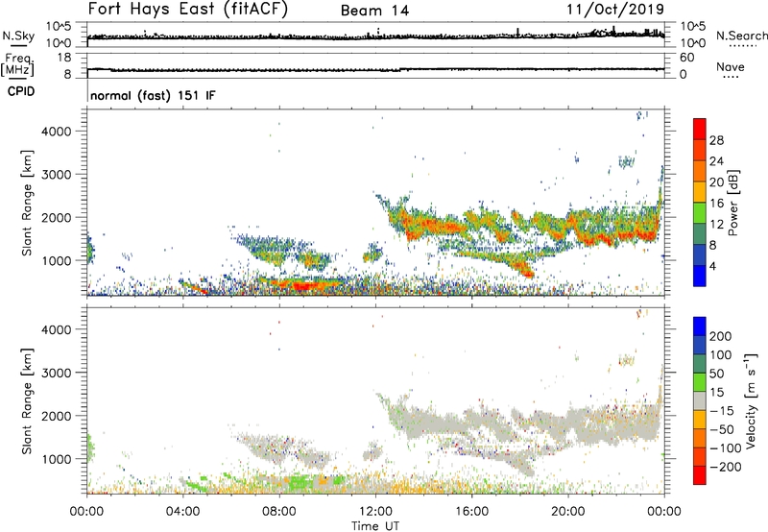
Task: Pick the gray −15 to 15 velocity swatch
Action: click(700, 400)
